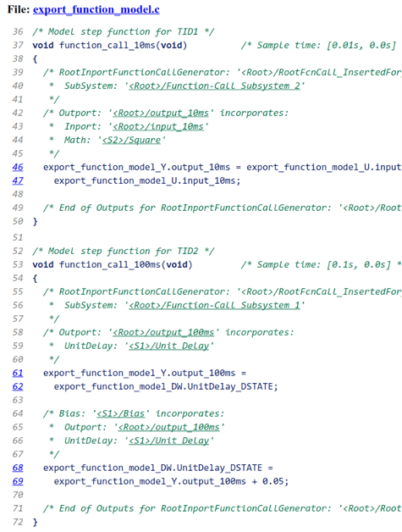
Task: Open the <S1>/Bias block link
Action: pos(121,413)
